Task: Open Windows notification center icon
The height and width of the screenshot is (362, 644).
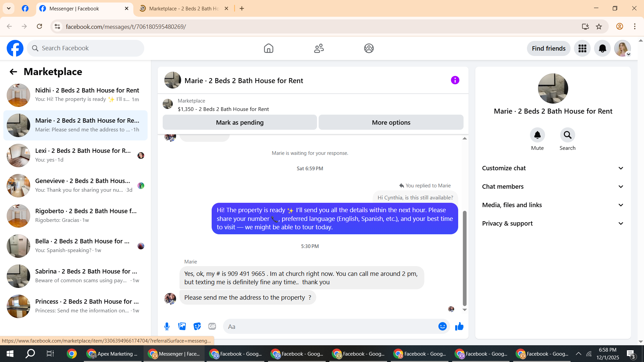Action: tap(631, 354)
